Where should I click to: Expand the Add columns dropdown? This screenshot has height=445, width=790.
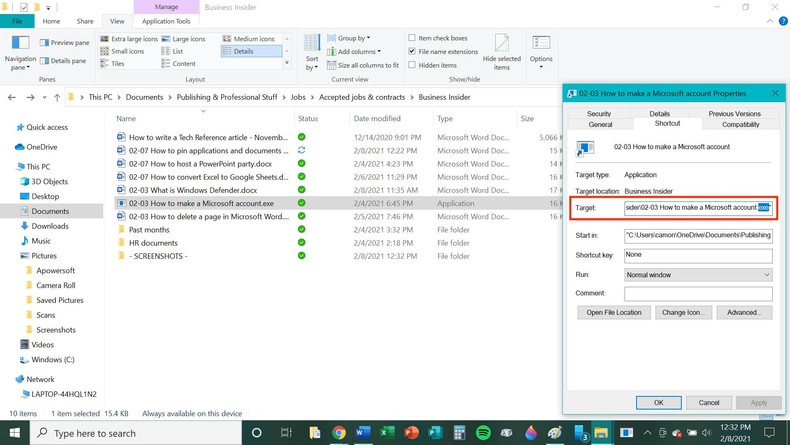(x=358, y=51)
